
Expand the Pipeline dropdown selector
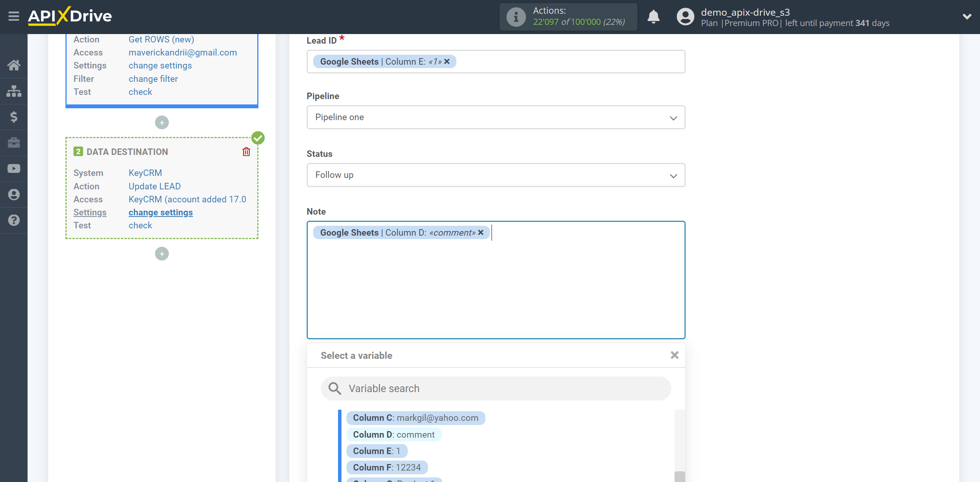[x=496, y=117]
